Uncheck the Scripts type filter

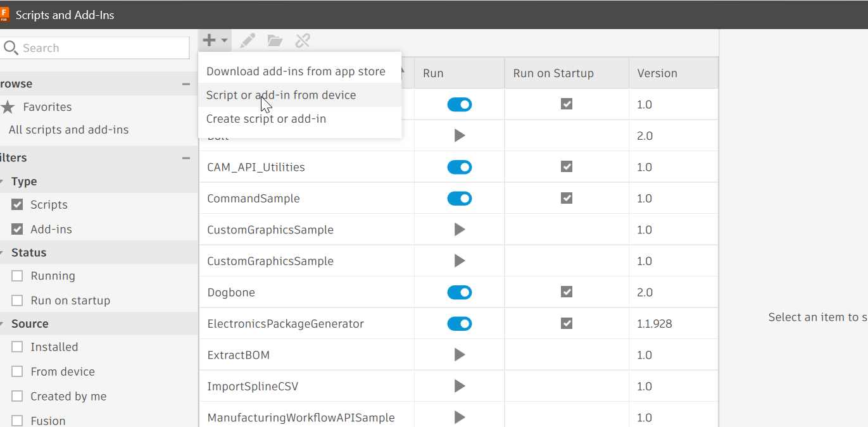click(x=18, y=205)
